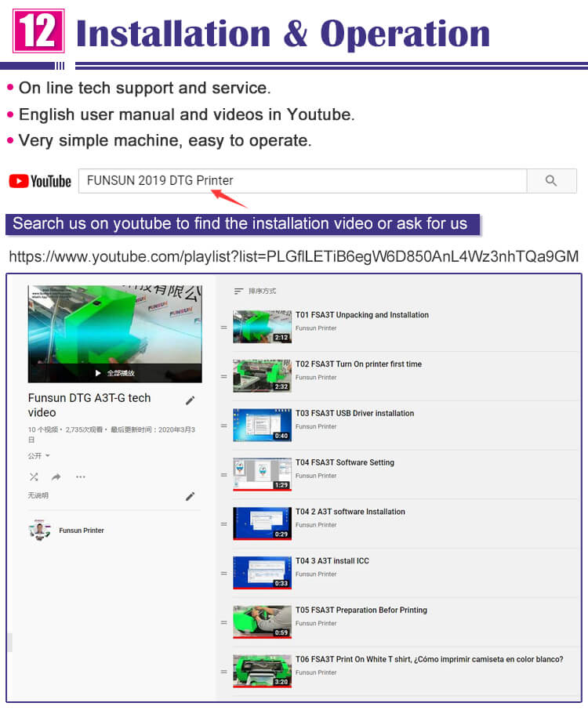Click Funsun Printer channel under T01 video
588x710 pixels.
tap(316, 328)
